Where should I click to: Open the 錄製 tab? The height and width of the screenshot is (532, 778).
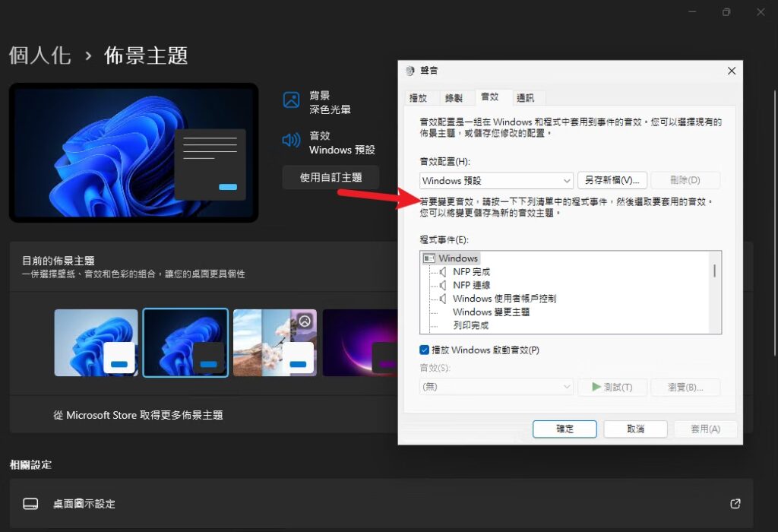click(x=454, y=97)
